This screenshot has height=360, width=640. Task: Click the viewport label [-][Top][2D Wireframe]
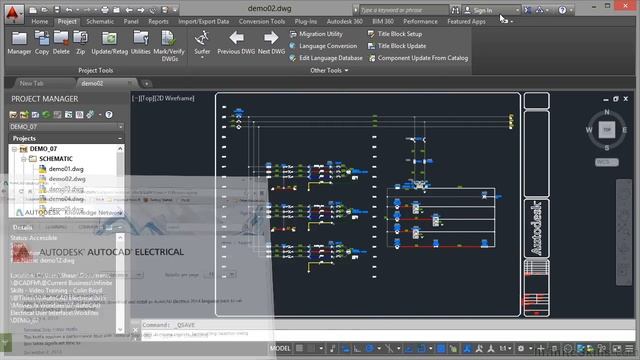point(163,98)
